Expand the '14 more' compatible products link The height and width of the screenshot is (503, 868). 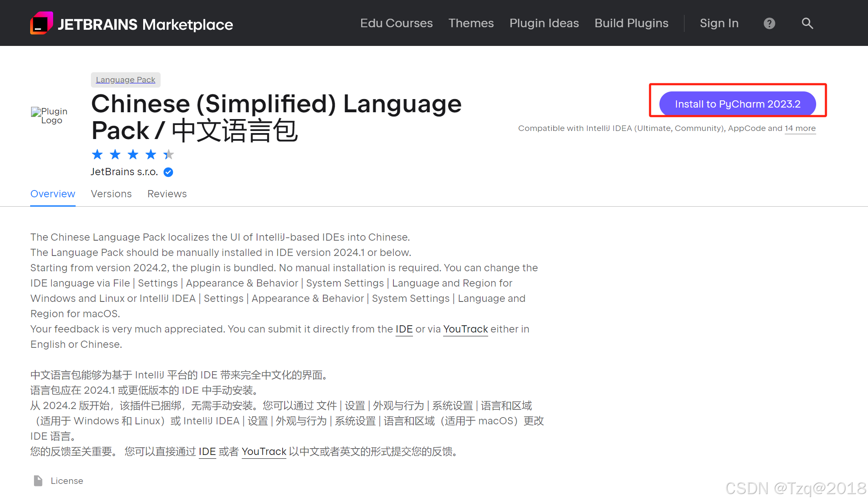800,128
